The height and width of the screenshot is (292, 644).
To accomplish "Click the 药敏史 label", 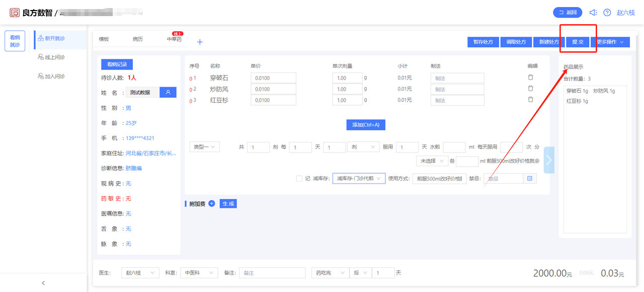I will [111, 198].
